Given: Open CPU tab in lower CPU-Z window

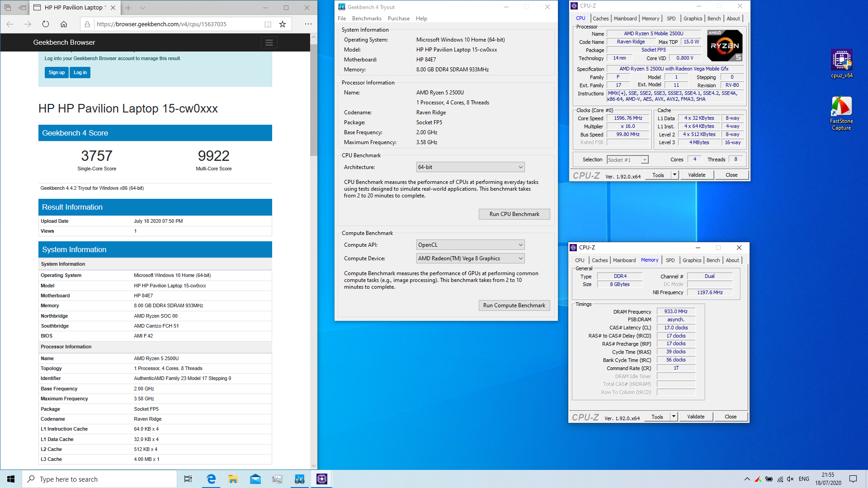Looking at the screenshot, I should pos(580,260).
